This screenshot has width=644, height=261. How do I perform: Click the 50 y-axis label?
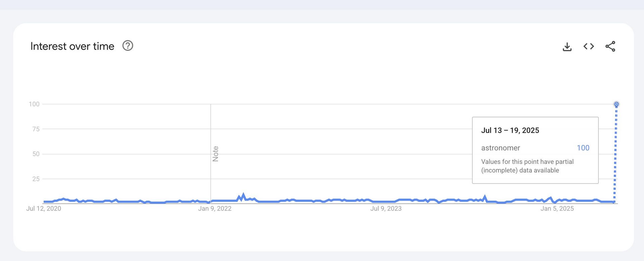click(x=36, y=154)
